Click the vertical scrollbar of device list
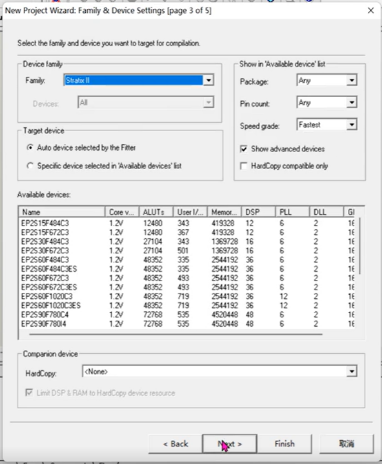The height and width of the screenshot is (464, 382). (360, 247)
